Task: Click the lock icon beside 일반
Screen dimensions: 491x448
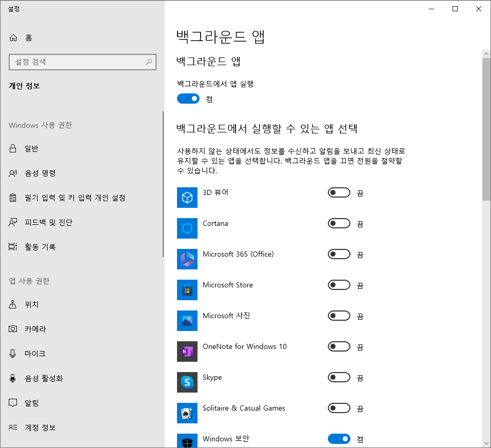Action: tap(13, 148)
